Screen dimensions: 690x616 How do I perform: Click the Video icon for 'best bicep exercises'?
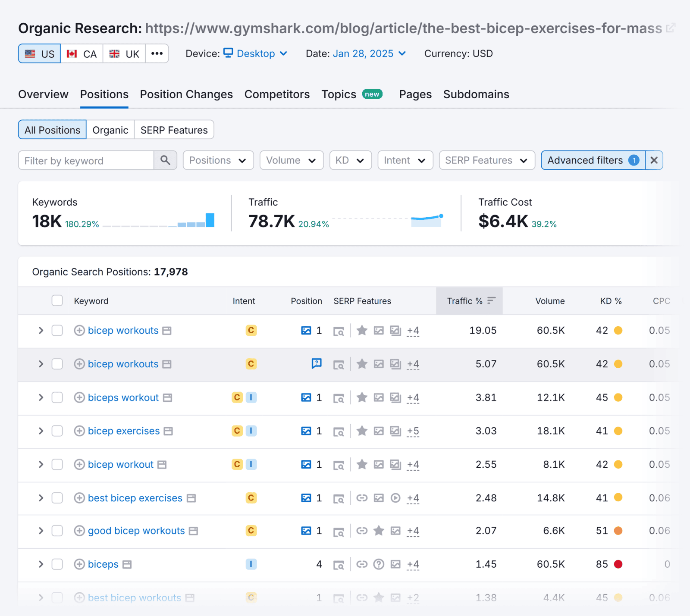[x=395, y=498]
